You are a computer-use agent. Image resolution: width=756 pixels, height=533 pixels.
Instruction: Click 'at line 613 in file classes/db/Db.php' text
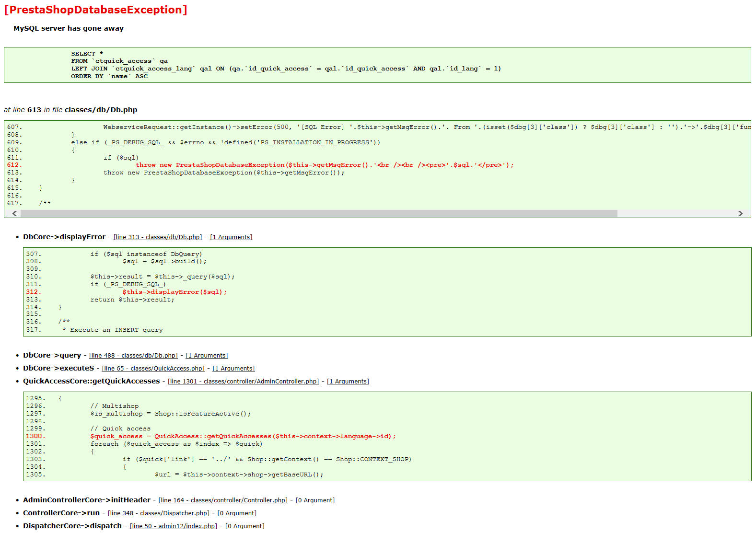70,110
